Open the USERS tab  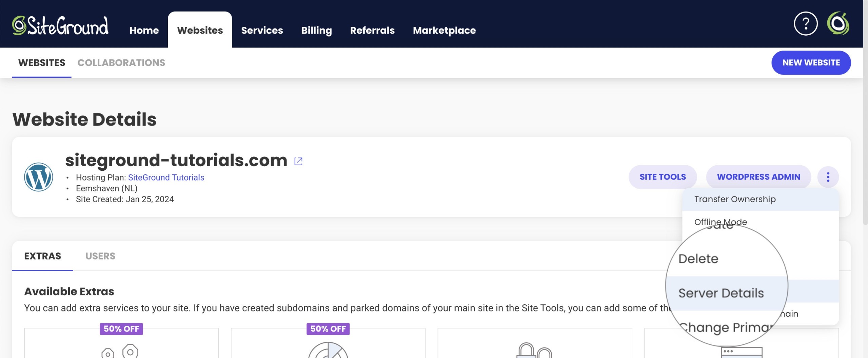(100, 256)
